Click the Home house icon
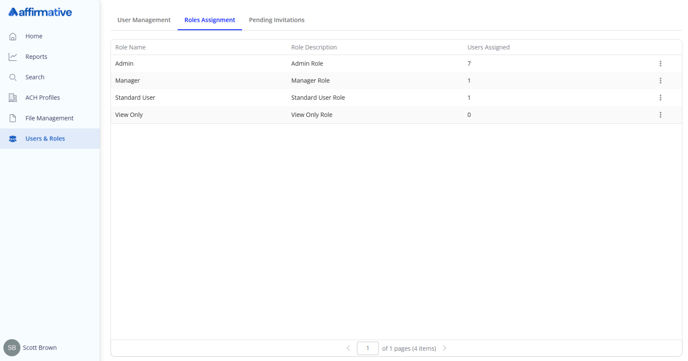This screenshot has height=361, width=688. 13,36
